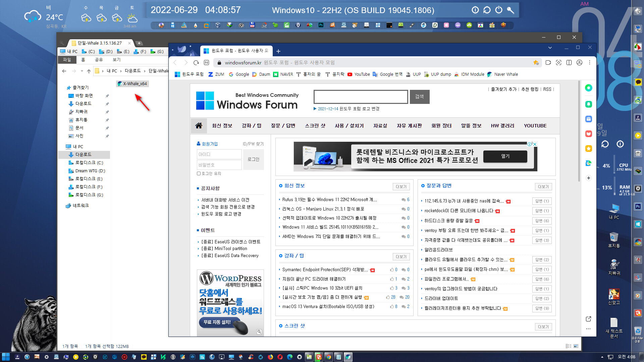
Task: Click the bookmark star in address bar
Action: 536,63
